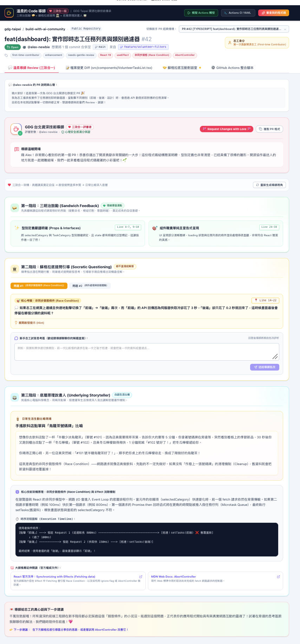Click the Public Repository badge
The height and width of the screenshot is (644, 300).
pos(86,29)
